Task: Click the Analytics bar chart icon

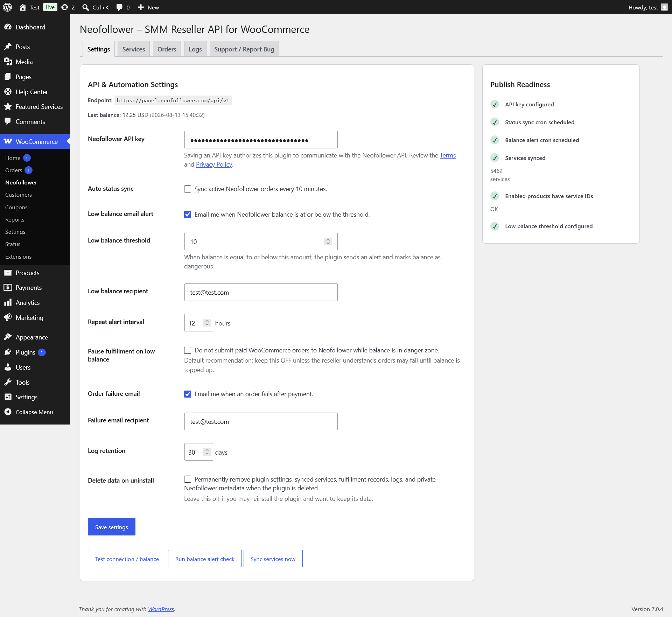Action: point(8,302)
